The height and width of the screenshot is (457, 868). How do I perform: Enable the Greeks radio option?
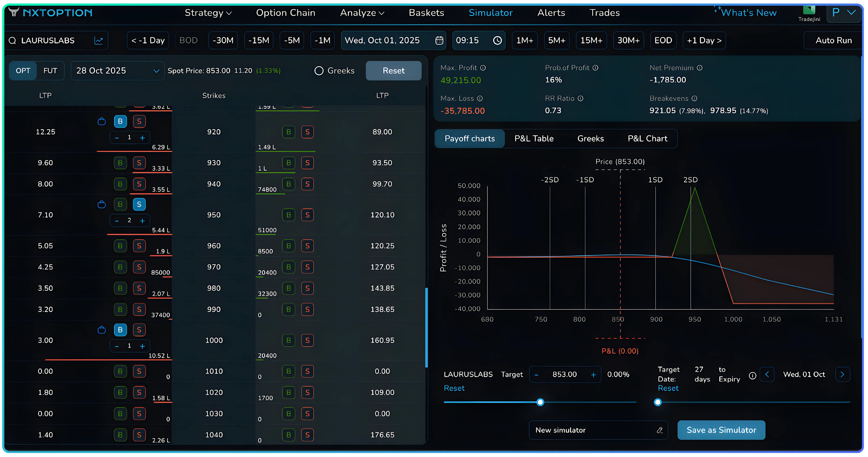coord(319,71)
